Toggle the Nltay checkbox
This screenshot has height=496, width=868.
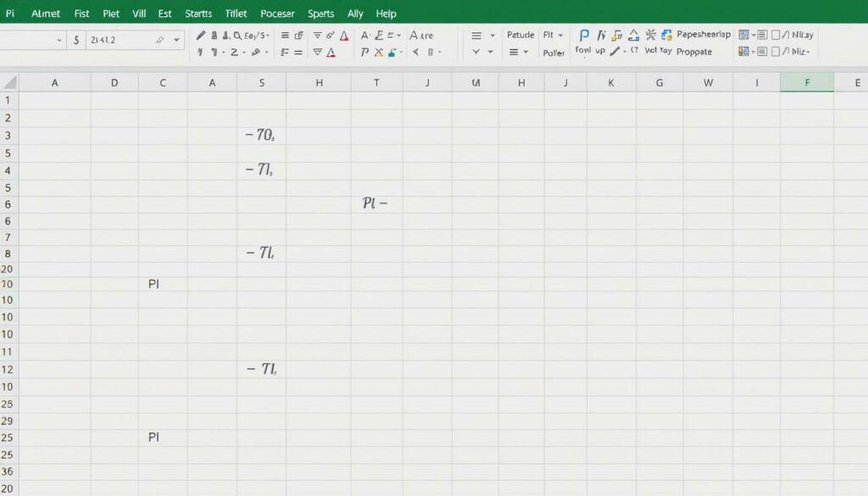[776, 35]
